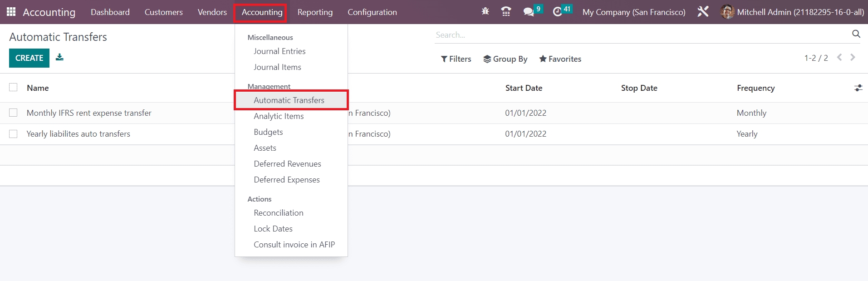Expand the Group By dropdown
868x281 pixels.
coord(505,59)
